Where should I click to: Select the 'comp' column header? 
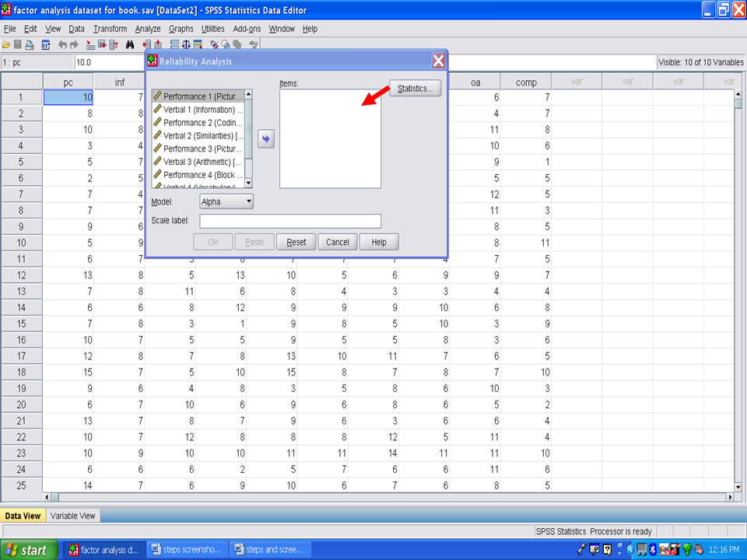pos(526,81)
